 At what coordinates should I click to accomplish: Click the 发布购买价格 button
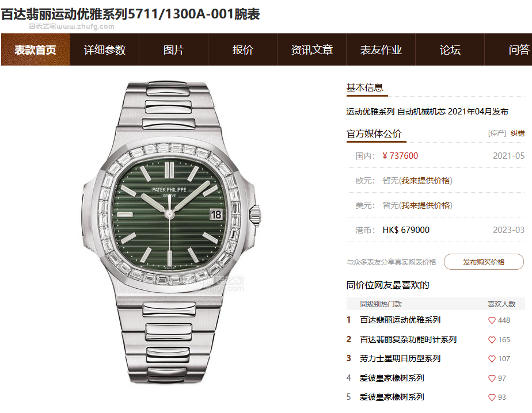484,262
